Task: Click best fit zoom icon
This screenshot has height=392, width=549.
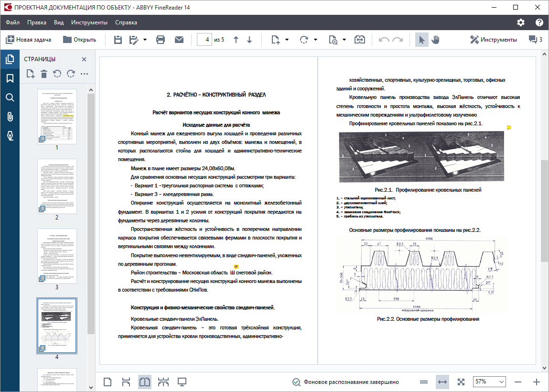Action: [461, 382]
